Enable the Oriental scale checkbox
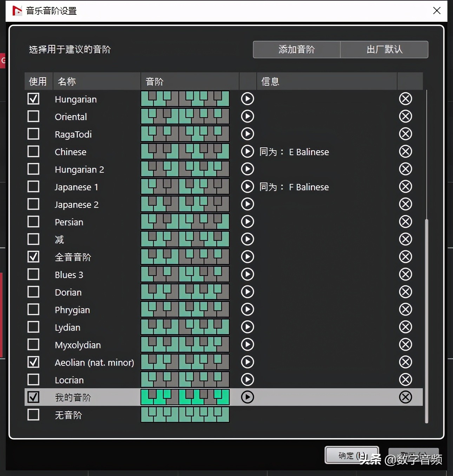This screenshot has width=453, height=476. click(x=33, y=116)
